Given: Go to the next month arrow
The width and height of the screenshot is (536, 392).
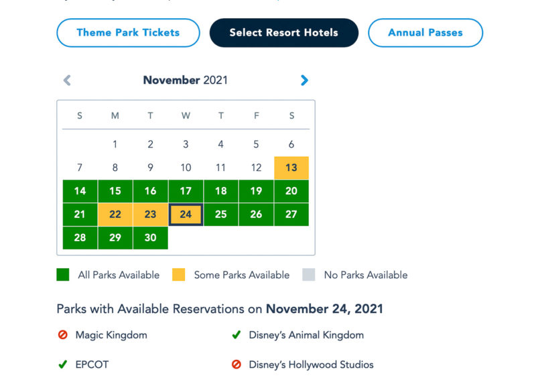Looking at the screenshot, I should tap(304, 80).
